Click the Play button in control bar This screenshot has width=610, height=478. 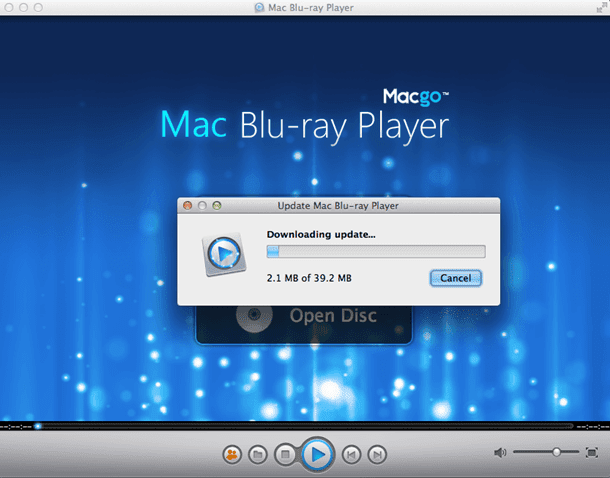click(x=318, y=454)
